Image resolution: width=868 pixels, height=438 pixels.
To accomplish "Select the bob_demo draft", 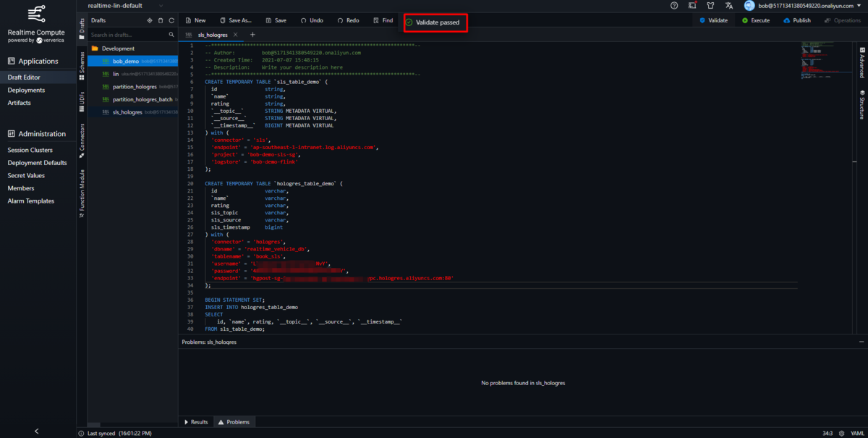I will 132,62.
